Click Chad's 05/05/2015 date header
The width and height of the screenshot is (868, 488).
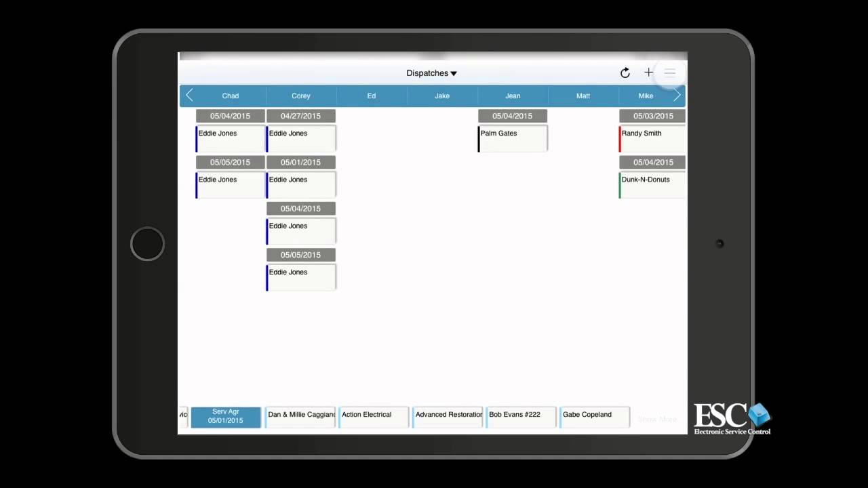231,162
